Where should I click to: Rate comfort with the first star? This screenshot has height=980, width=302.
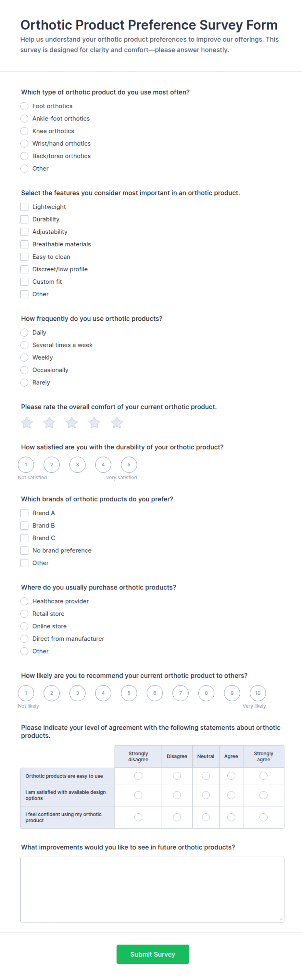(x=27, y=423)
